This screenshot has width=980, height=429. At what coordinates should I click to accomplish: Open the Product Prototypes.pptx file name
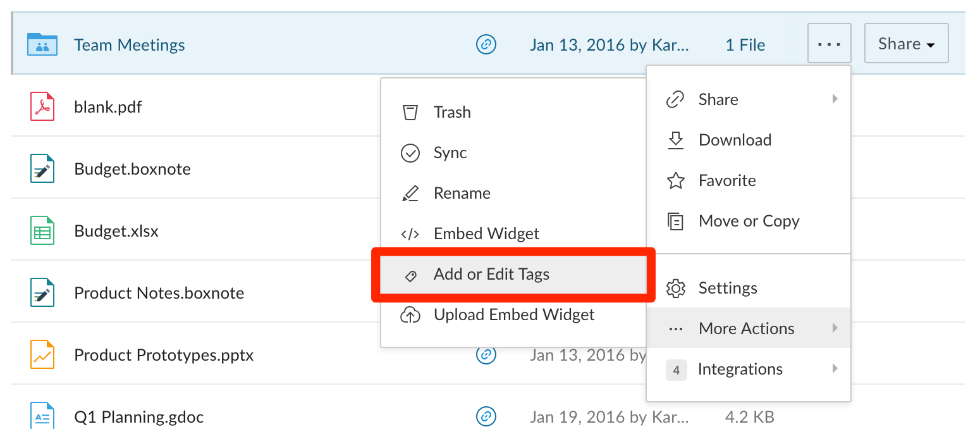coord(164,355)
